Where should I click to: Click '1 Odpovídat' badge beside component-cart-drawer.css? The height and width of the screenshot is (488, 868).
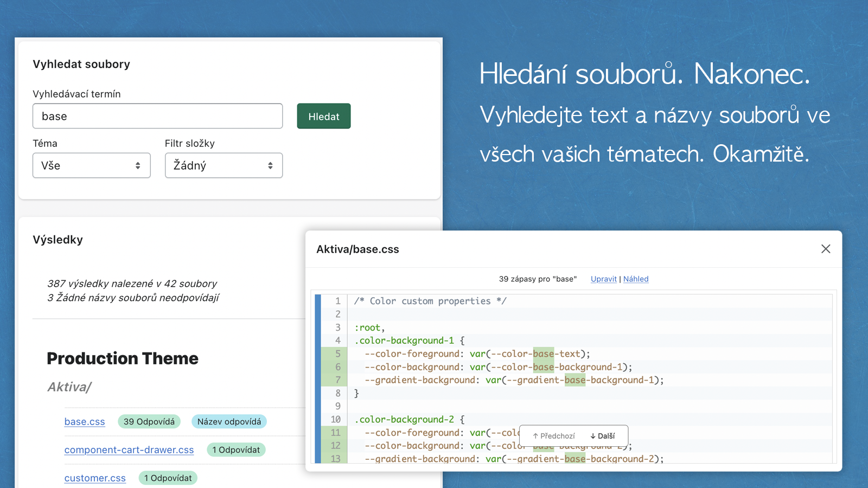tap(236, 450)
